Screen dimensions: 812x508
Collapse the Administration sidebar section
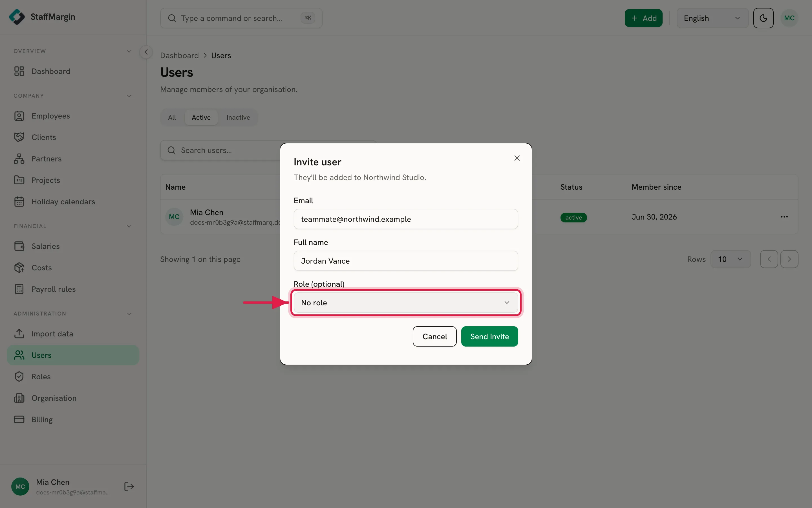(129, 314)
